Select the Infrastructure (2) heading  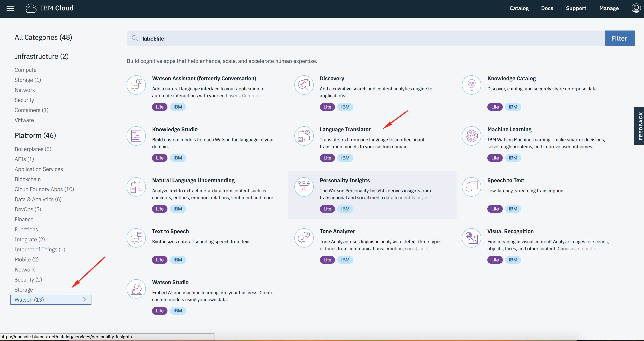tap(41, 56)
